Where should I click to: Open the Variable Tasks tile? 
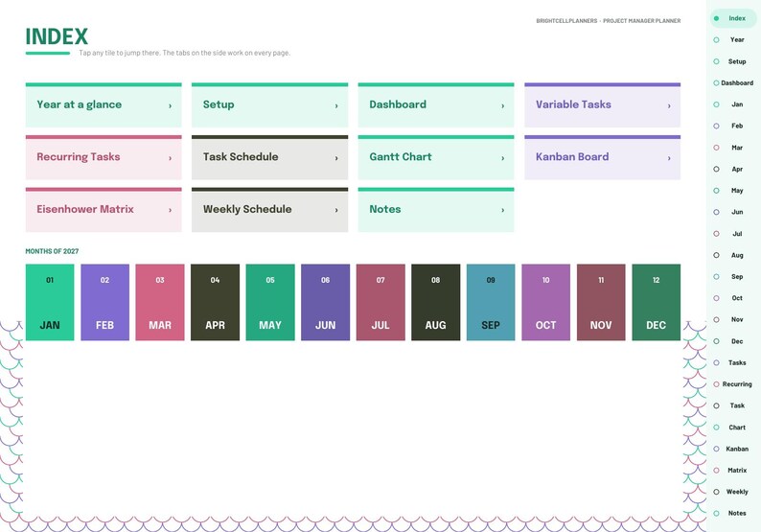pyautogui.click(x=602, y=104)
